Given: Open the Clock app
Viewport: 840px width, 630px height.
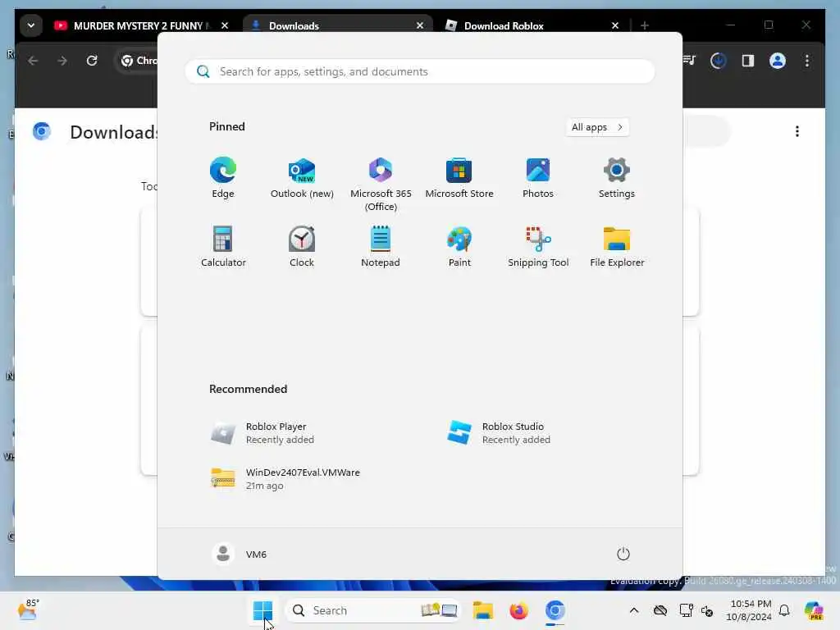Looking at the screenshot, I should 302,246.
